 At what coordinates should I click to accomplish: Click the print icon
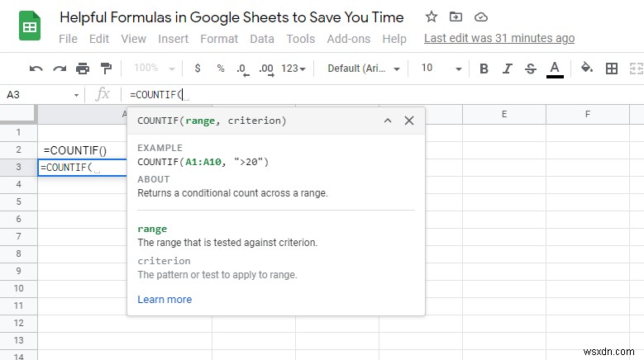coord(82,69)
